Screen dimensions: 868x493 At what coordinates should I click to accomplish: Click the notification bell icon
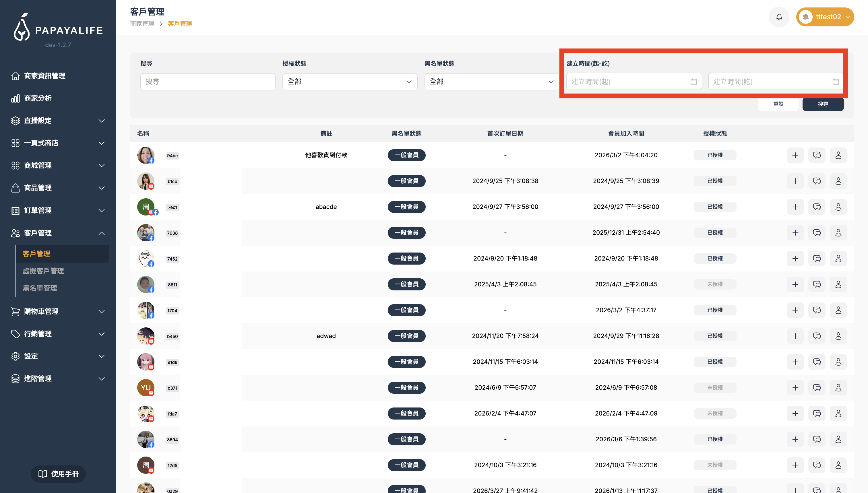click(779, 17)
